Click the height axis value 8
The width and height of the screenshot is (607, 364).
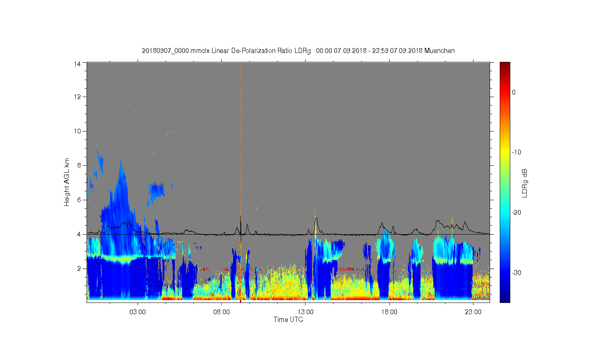click(79, 165)
